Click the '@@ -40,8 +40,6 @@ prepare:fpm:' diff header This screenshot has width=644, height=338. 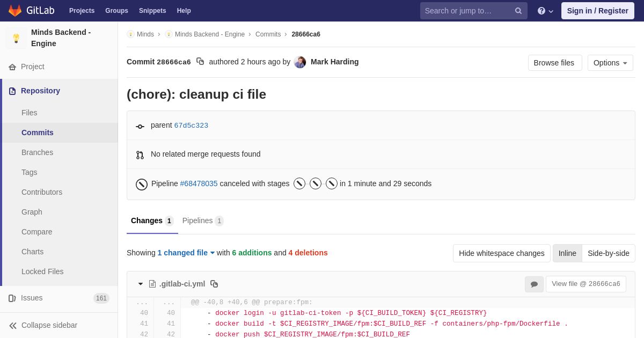pyautogui.click(x=252, y=303)
